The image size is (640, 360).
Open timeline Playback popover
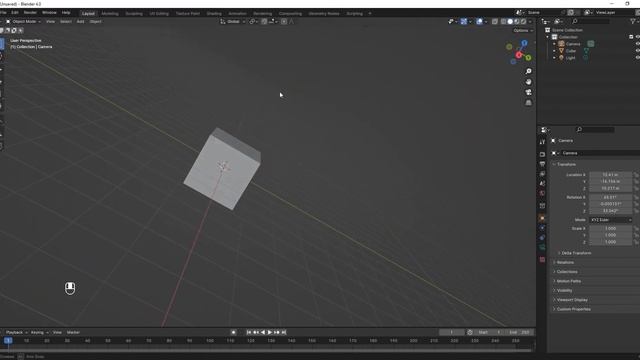click(16, 333)
